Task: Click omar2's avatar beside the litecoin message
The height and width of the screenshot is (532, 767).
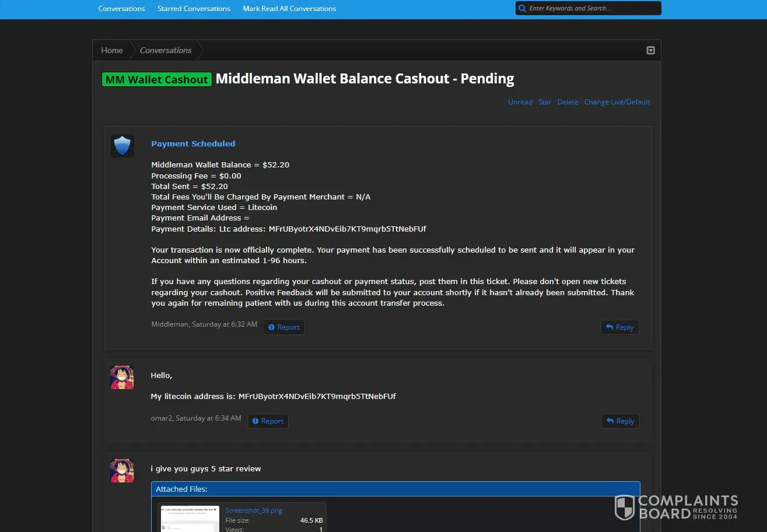Action: tap(122, 377)
